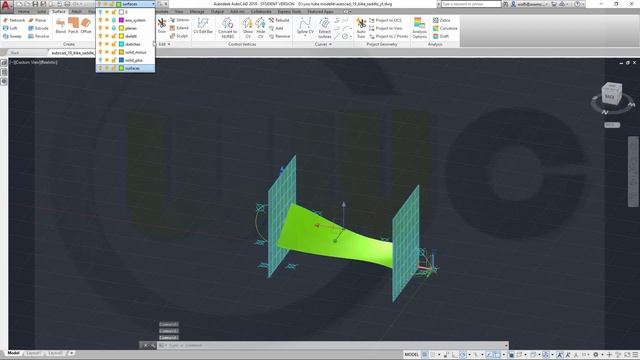Click the Loft surface tool
This screenshot has height=360, width=640.
click(10, 28)
